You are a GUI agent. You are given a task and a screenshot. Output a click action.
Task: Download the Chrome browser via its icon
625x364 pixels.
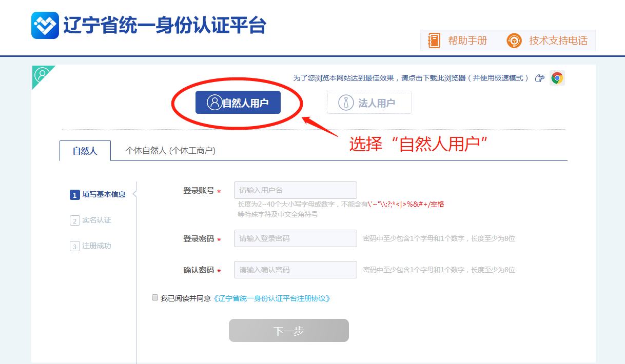(x=557, y=78)
